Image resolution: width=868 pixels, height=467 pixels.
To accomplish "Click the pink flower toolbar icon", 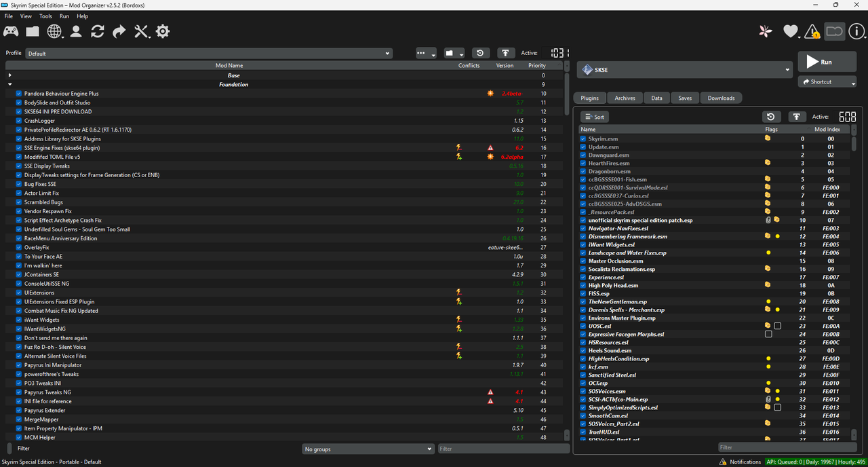I will pyautogui.click(x=766, y=31).
